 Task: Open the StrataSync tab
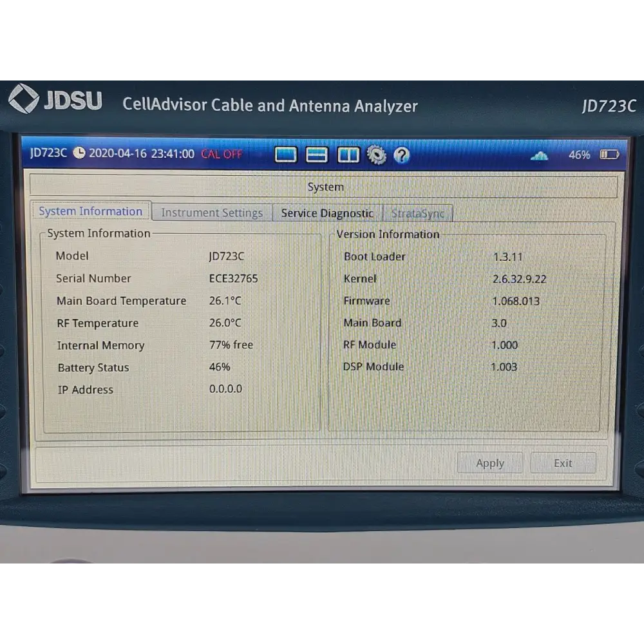[418, 213]
